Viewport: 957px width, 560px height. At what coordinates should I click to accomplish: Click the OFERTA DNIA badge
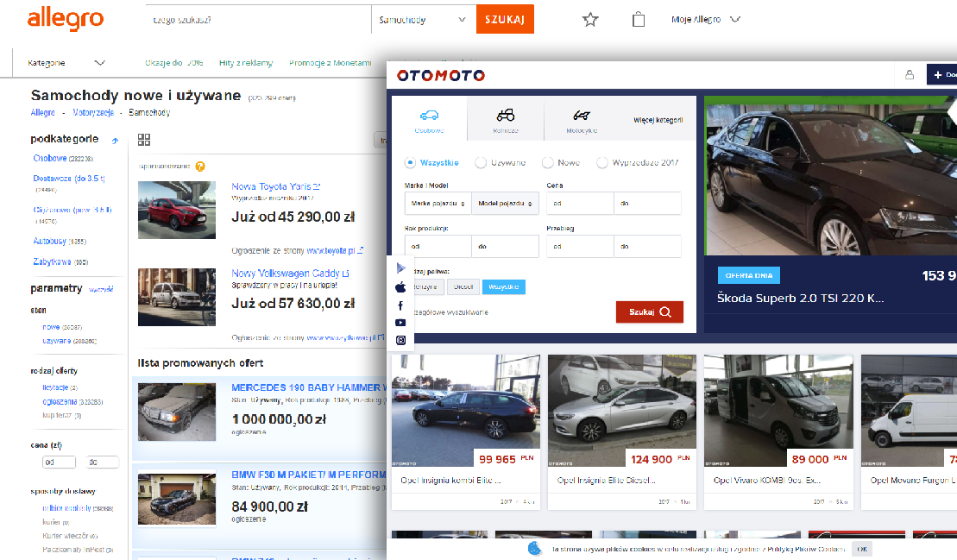(749, 276)
